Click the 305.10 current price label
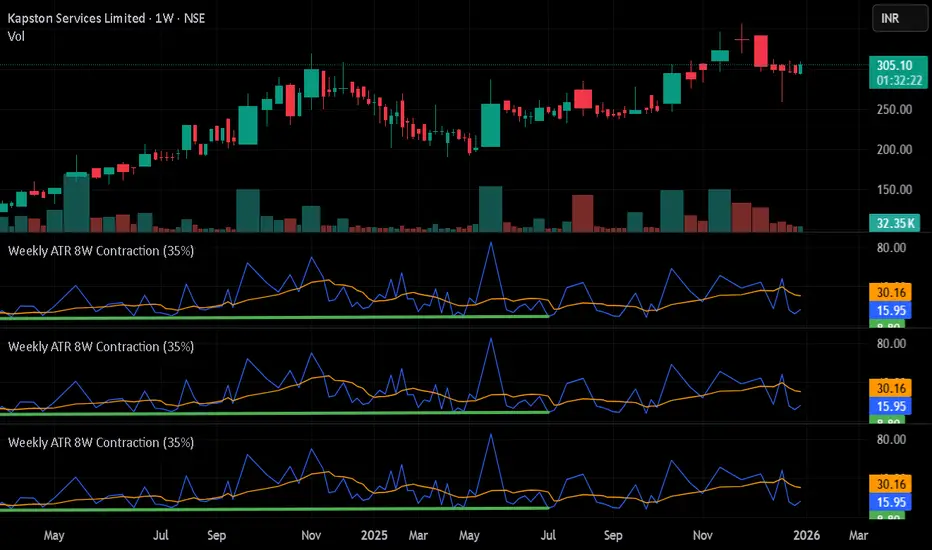The height and width of the screenshot is (550, 932). tap(895, 65)
